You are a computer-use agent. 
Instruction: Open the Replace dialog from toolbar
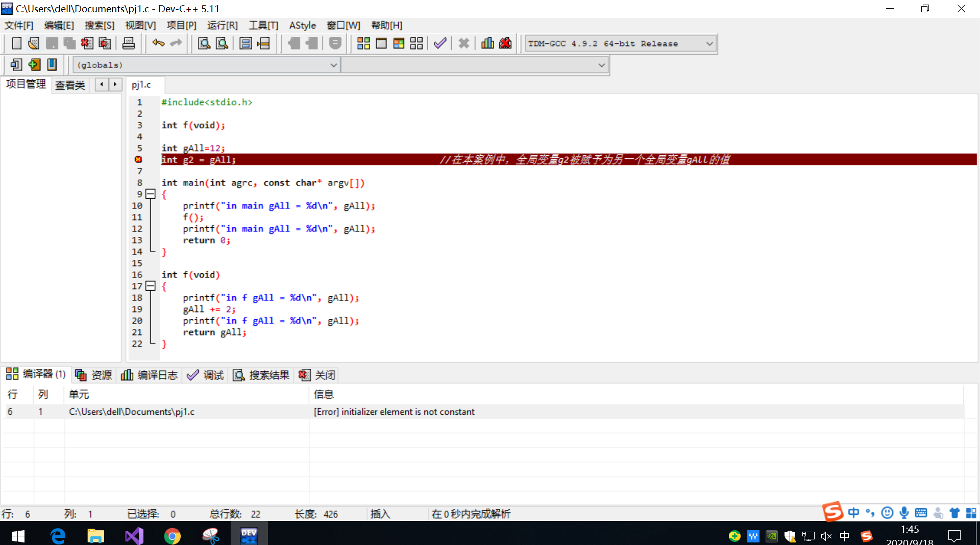coord(222,43)
